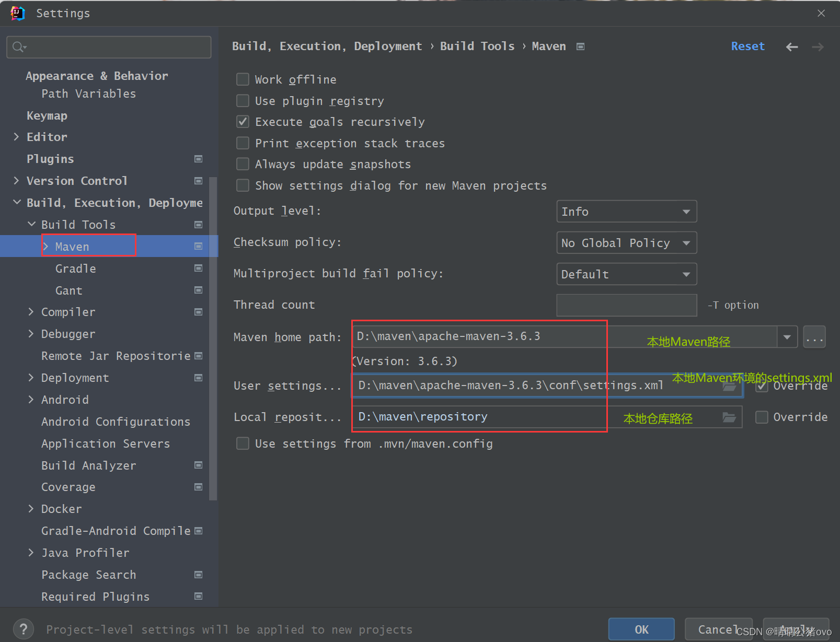The image size is (840, 642).
Task: Expand the Compiler node
Action: 31,312
